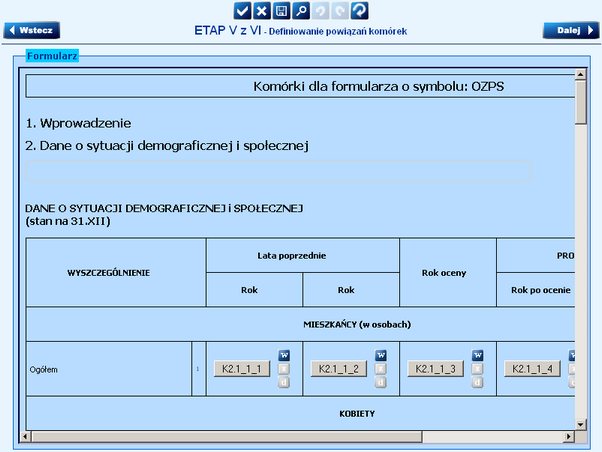The image size is (602, 452).
Task: Click the refresh arrow toolbar icon
Action: pos(359,10)
